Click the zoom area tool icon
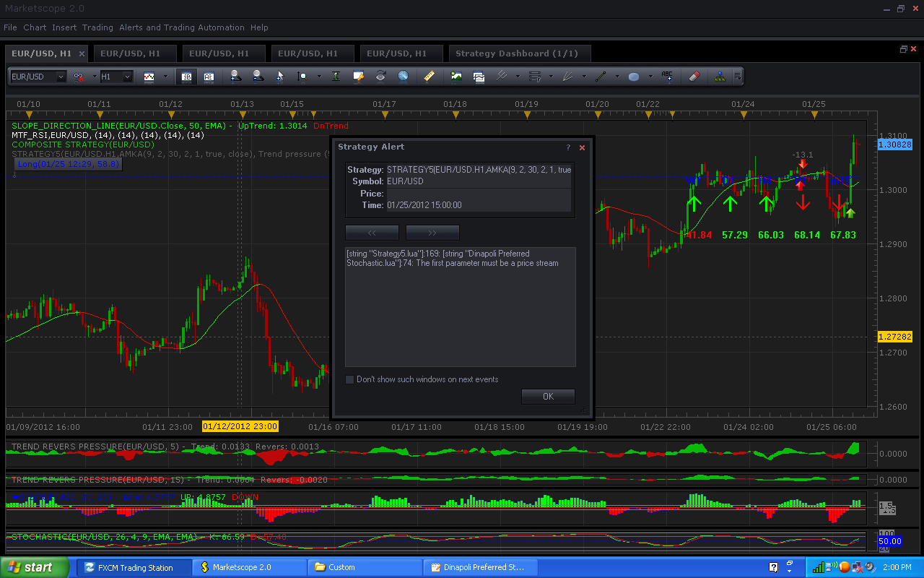This screenshot has height=578, width=924. (302, 76)
